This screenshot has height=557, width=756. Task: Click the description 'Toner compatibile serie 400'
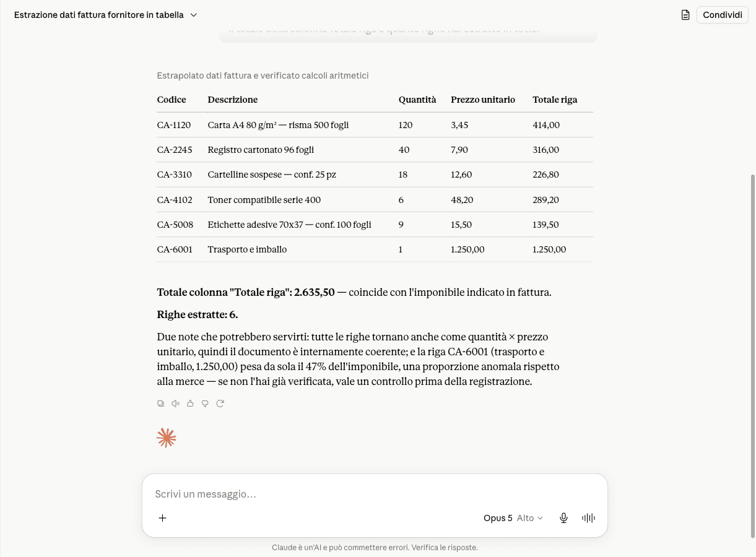click(x=264, y=200)
